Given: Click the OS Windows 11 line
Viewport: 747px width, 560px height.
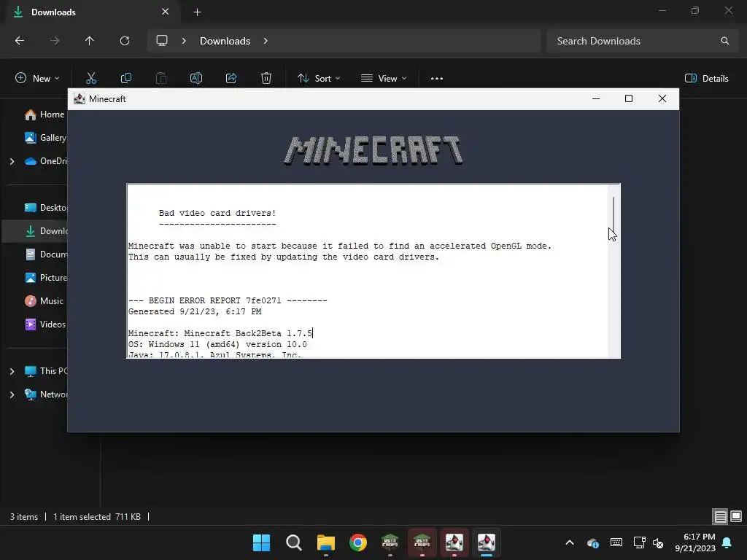Looking at the screenshot, I should coord(217,344).
